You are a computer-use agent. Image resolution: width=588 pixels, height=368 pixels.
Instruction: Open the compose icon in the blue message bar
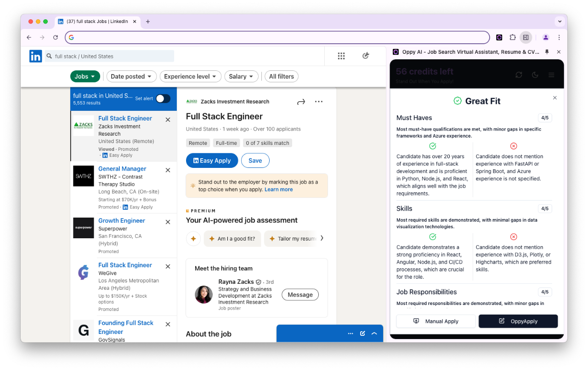[x=362, y=333]
